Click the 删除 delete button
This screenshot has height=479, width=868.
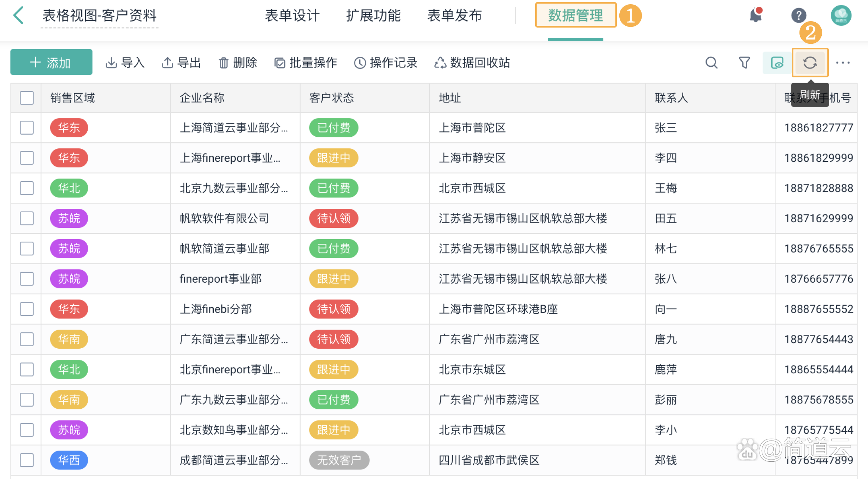click(x=238, y=63)
